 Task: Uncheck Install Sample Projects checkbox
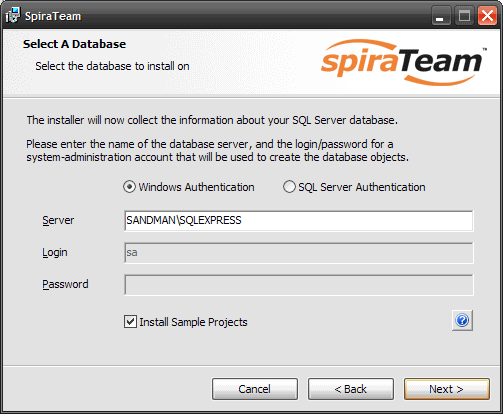pyautogui.click(x=130, y=322)
